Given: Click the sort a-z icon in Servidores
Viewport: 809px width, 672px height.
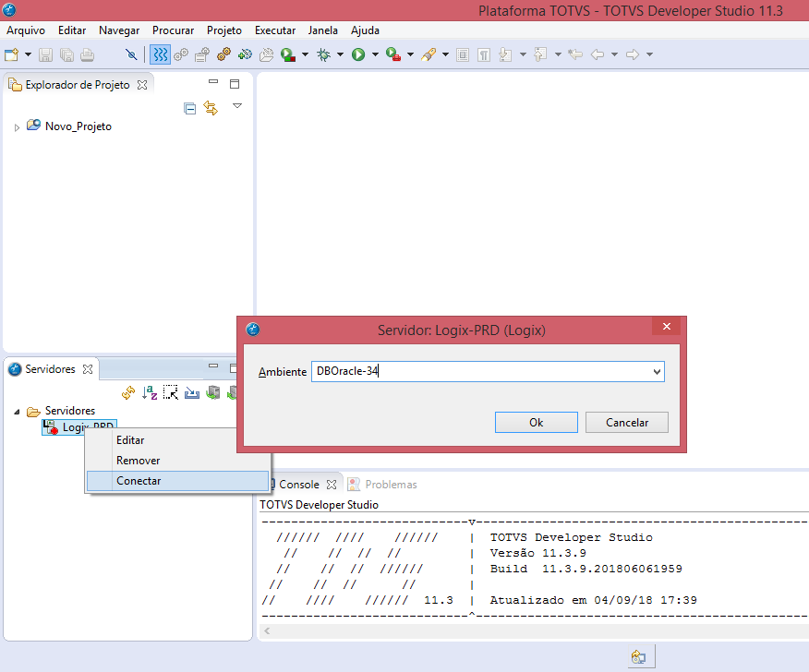Looking at the screenshot, I should pyautogui.click(x=150, y=393).
